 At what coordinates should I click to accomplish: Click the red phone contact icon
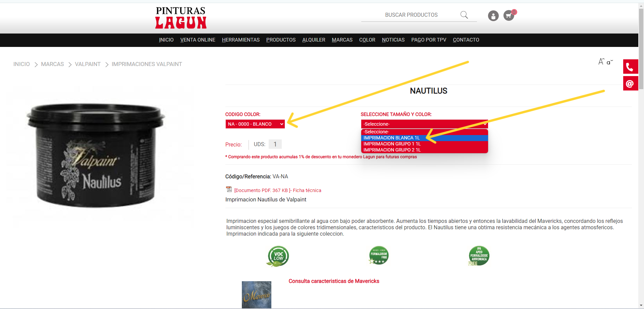point(630,67)
